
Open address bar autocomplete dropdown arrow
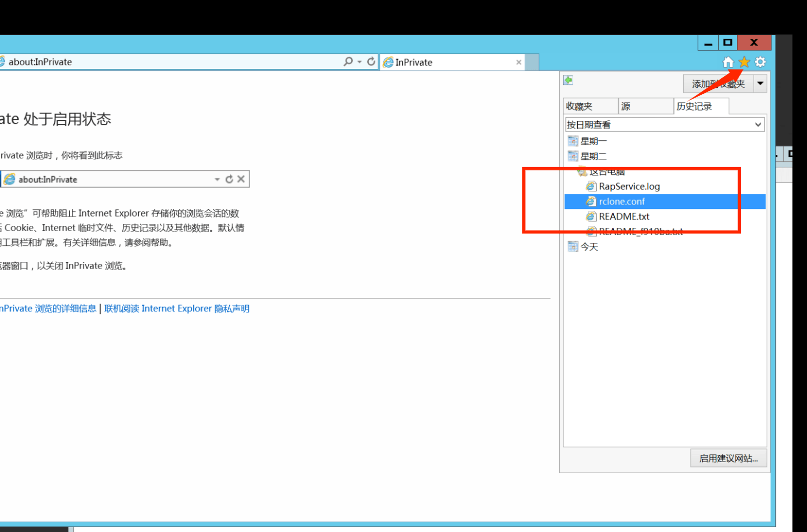click(360, 62)
